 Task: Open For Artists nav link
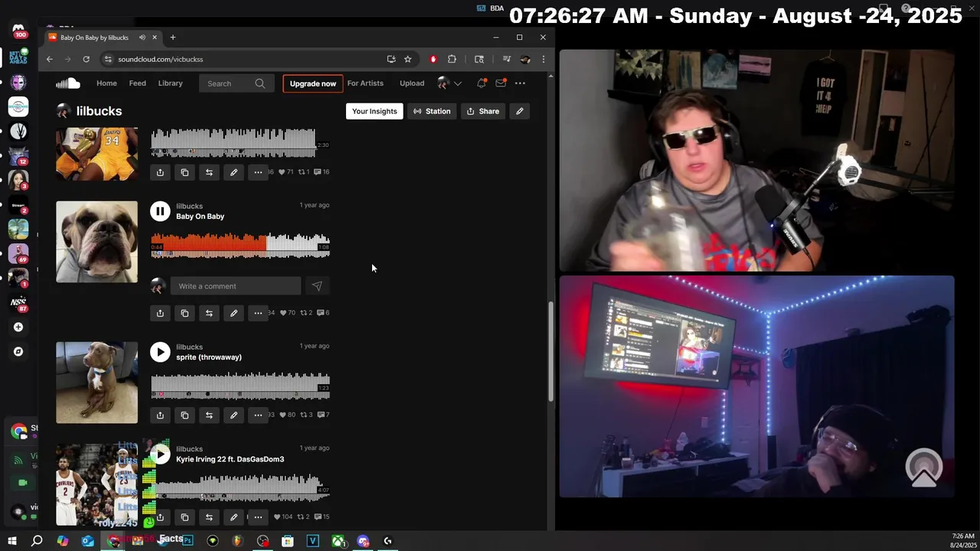click(365, 83)
